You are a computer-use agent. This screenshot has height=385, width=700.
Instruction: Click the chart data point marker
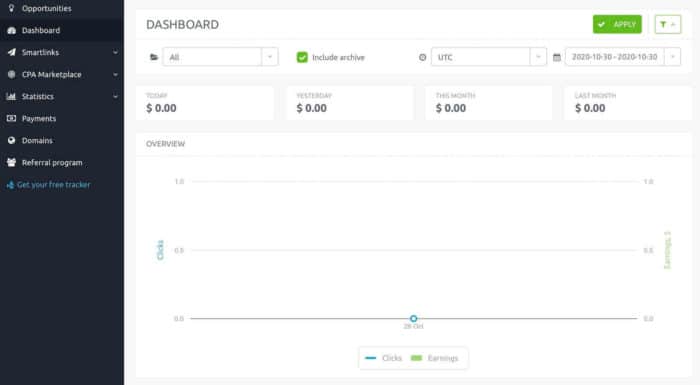point(413,318)
